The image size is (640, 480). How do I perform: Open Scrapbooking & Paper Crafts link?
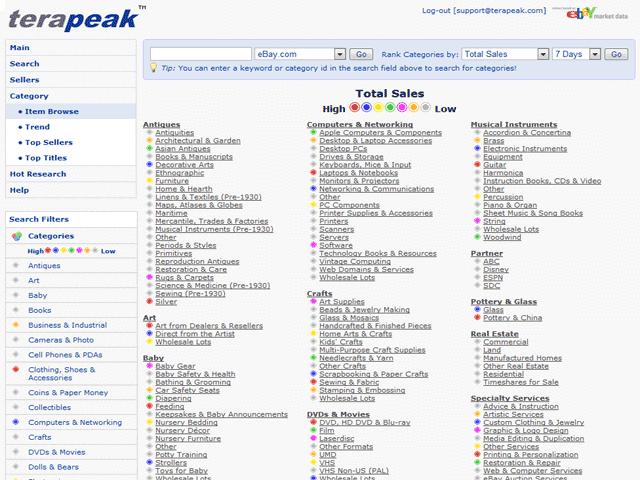pos(373,373)
